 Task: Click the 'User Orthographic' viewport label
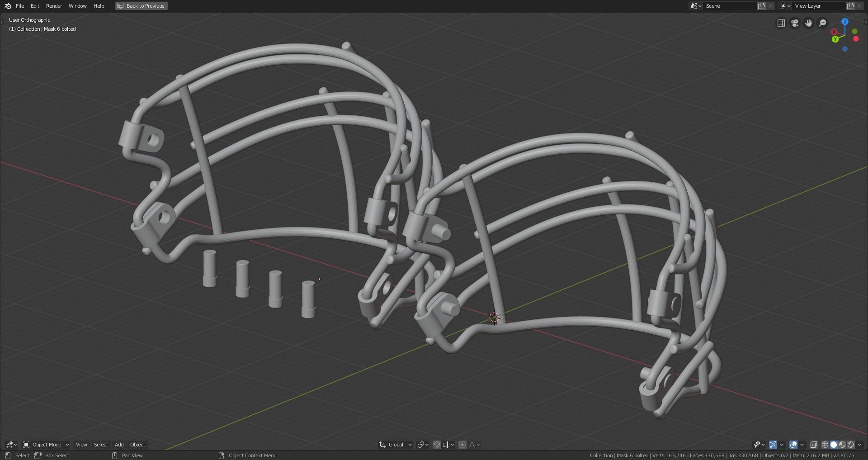tap(29, 20)
